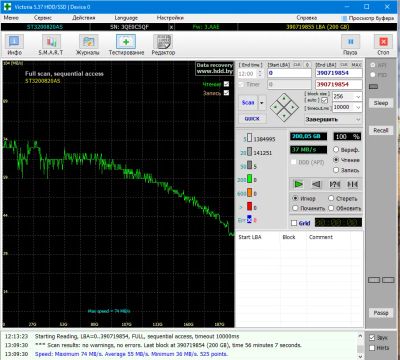Click the MAX button above End LBA

click(x=356, y=65)
